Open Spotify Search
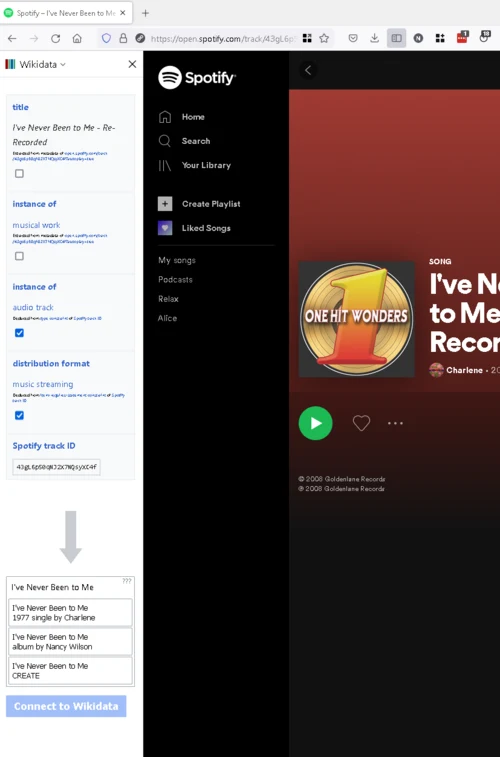This screenshot has width=500, height=757. click(195, 141)
